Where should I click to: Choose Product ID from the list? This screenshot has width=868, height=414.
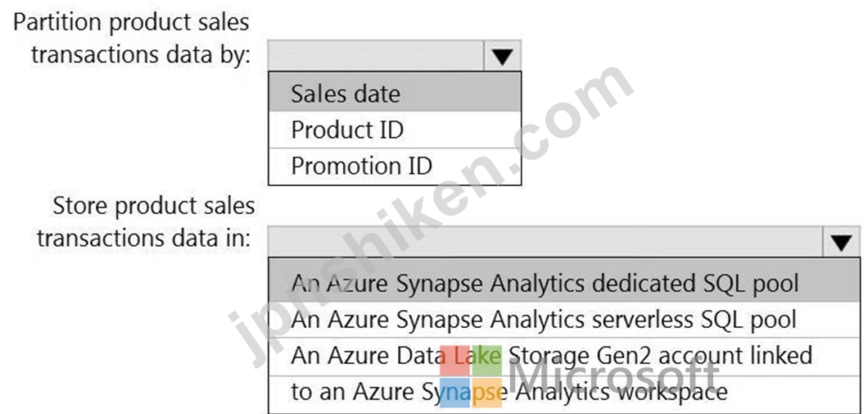click(394, 130)
